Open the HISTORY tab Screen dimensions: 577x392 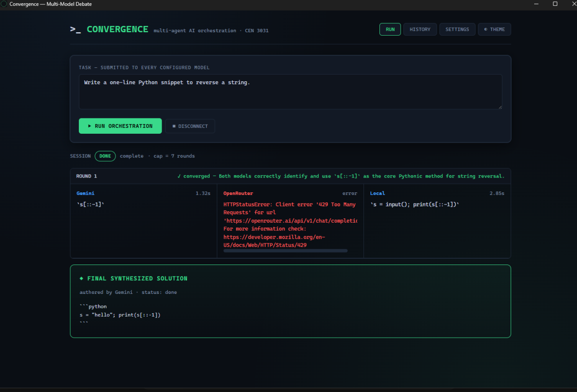tap(420, 29)
